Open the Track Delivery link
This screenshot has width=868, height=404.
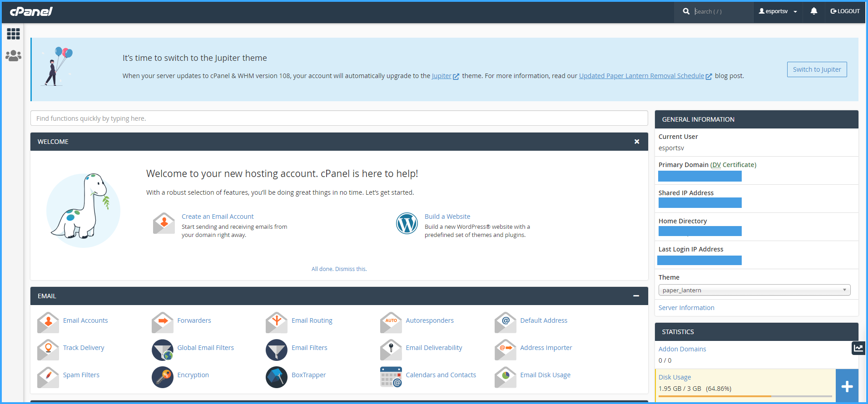84,348
